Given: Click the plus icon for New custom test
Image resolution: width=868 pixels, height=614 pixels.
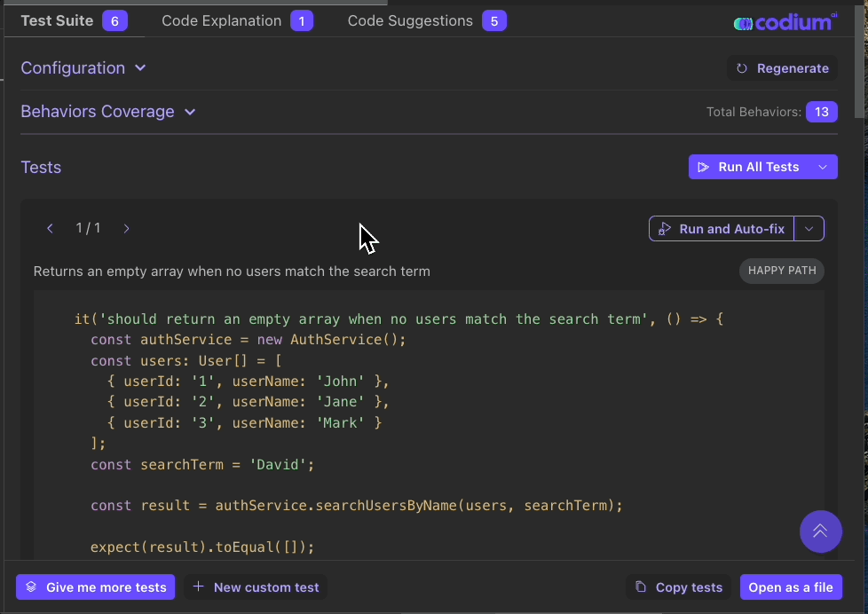Looking at the screenshot, I should click(x=199, y=587).
